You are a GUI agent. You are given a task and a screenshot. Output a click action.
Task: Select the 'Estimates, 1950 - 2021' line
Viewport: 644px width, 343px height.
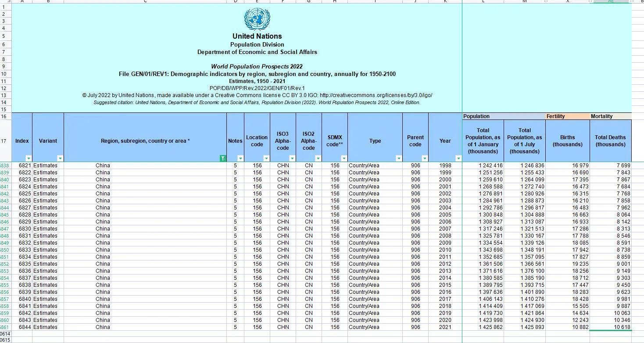257,81
